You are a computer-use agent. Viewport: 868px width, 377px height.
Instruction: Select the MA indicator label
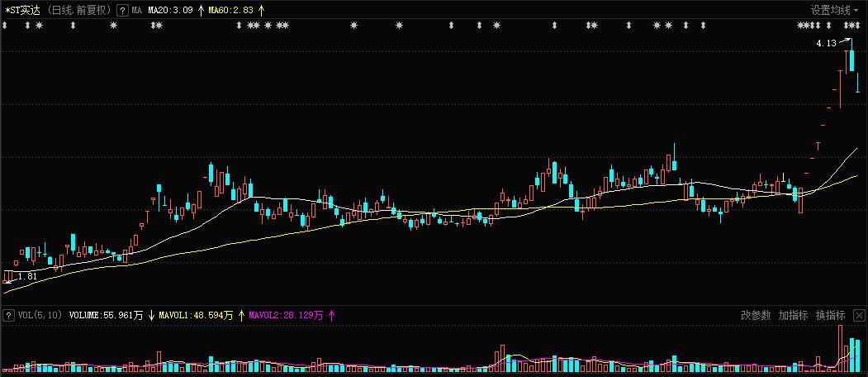pyautogui.click(x=137, y=11)
